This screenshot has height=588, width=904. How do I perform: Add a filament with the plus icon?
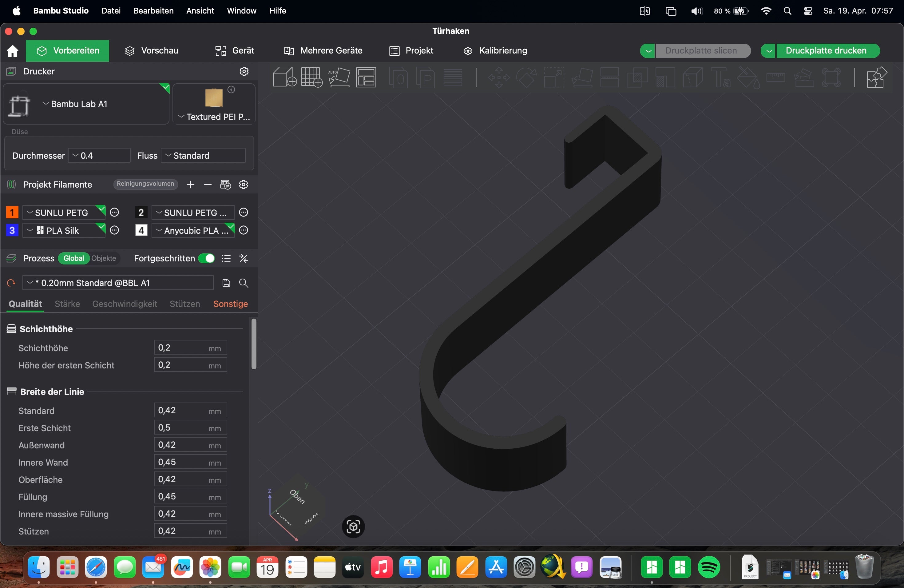pyautogui.click(x=190, y=185)
